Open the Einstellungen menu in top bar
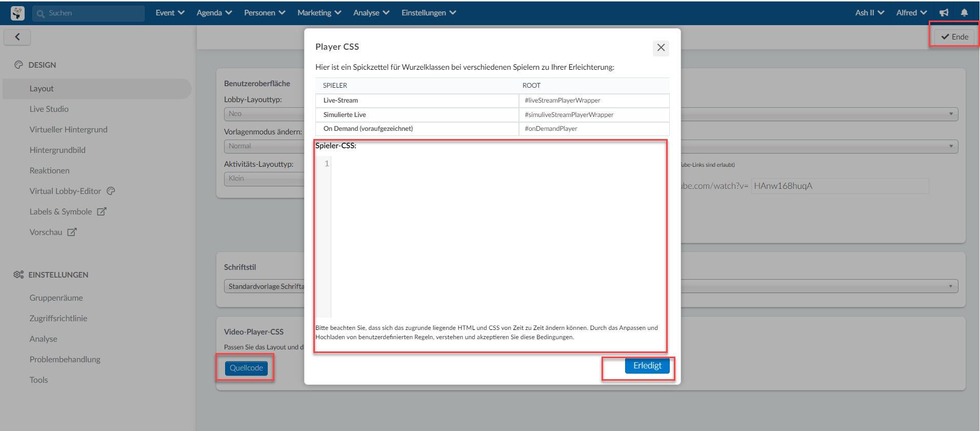This screenshot has height=431, width=980. pyautogui.click(x=429, y=13)
